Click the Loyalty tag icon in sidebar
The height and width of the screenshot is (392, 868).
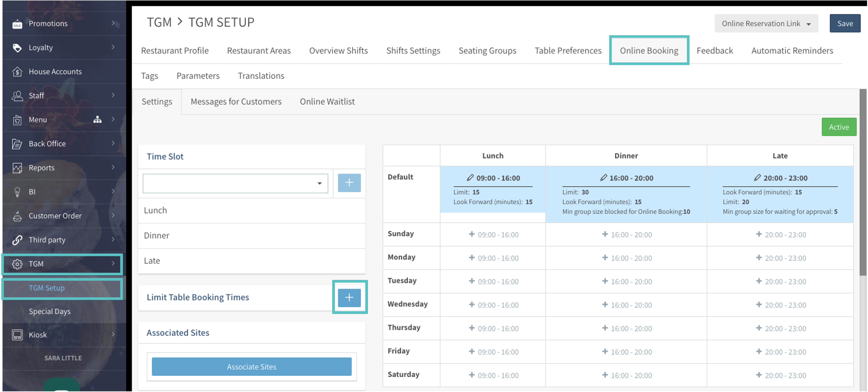(17, 48)
